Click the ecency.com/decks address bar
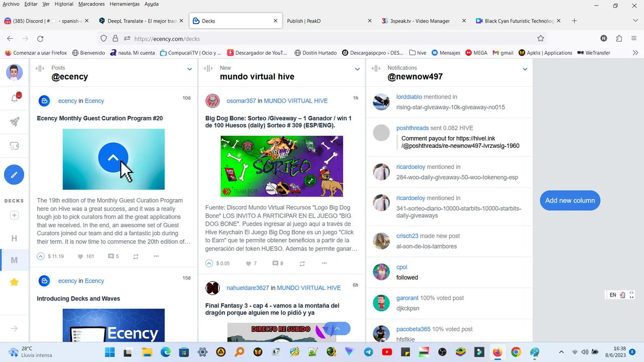The height and width of the screenshot is (362, 644). click(x=322, y=39)
